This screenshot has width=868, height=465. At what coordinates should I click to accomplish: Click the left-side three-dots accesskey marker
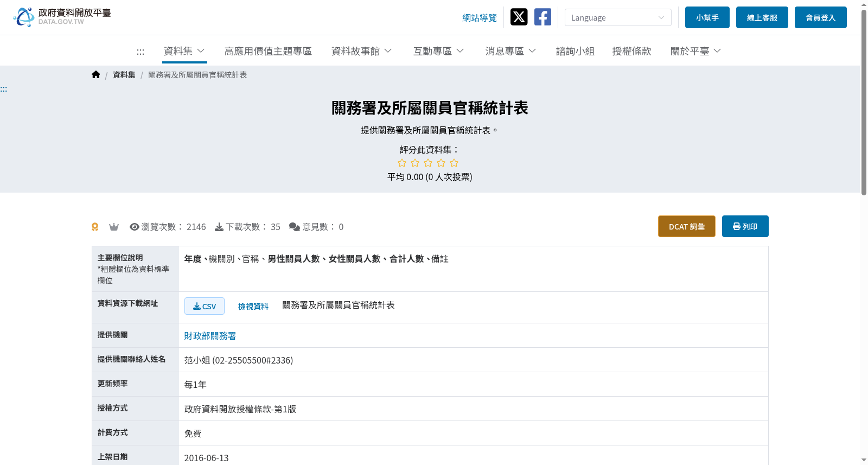pos(4,89)
